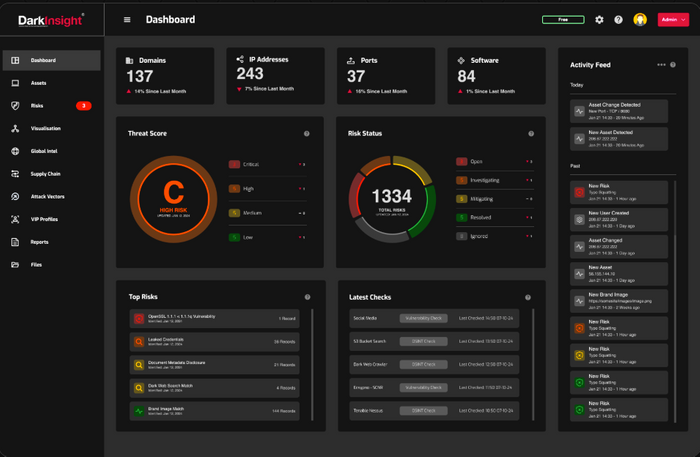Select the Resolved risk status legend
Viewport: 700px width, 457px height.
(481, 217)
